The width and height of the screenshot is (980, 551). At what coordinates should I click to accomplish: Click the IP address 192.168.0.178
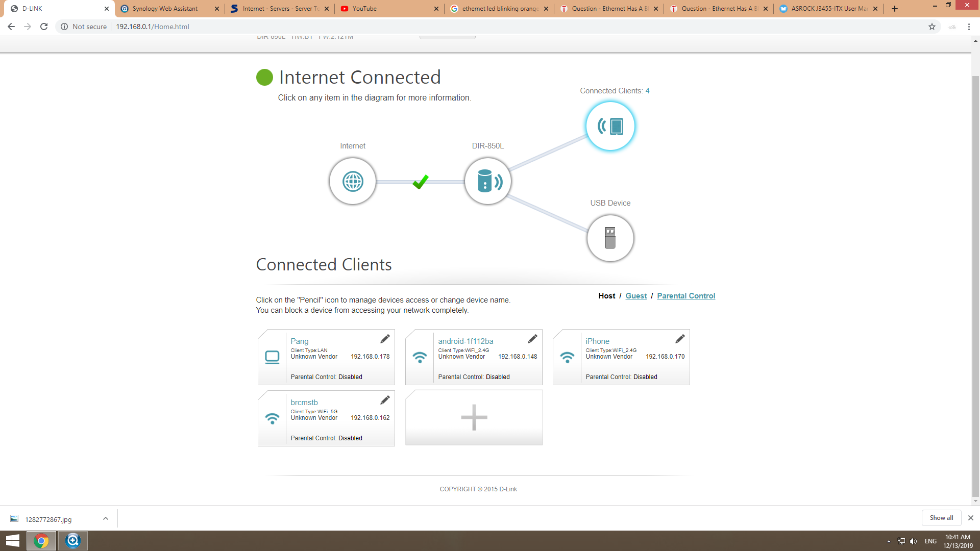coord(370,357)
